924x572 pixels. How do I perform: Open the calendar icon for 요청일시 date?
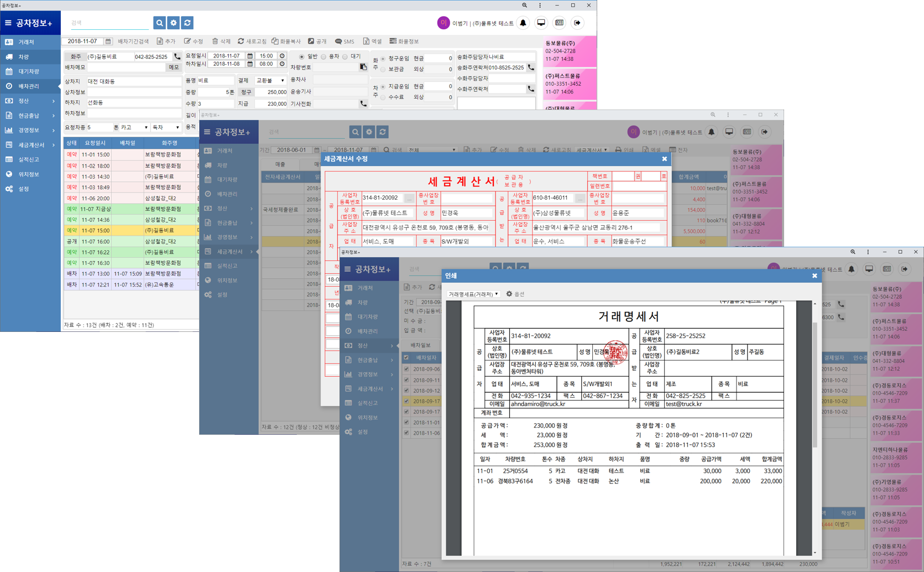point(250,56)
